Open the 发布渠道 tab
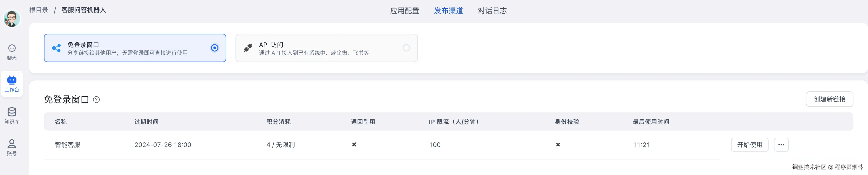Viewport: 868px width, 175px height. point(448,11)
